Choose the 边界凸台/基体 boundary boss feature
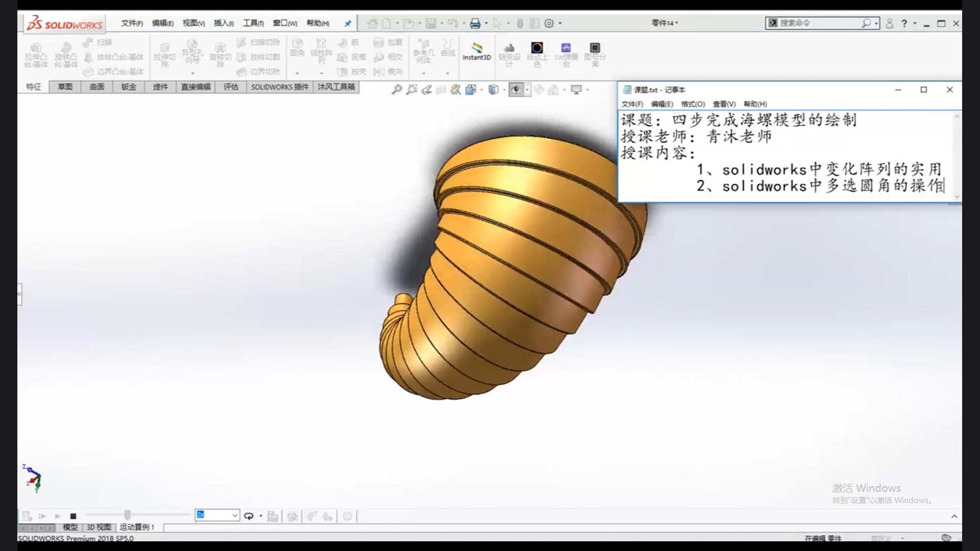 click(x=114, y=72)
